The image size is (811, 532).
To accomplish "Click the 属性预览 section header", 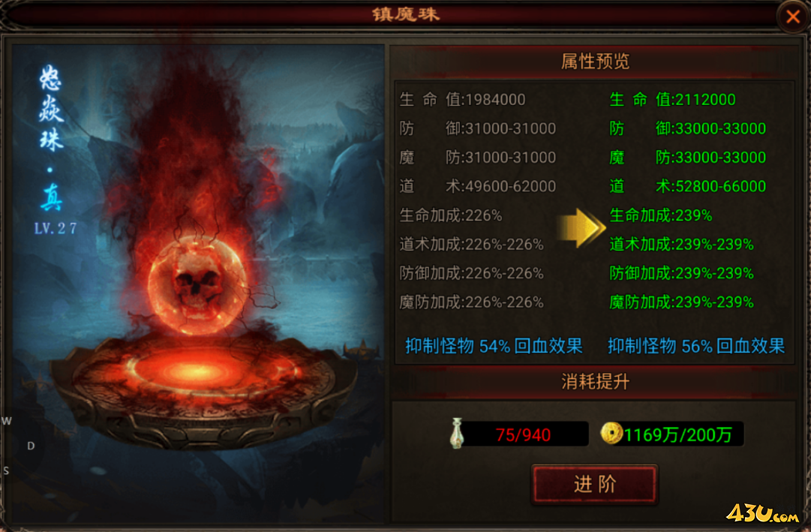I will [x=596, y=62].
